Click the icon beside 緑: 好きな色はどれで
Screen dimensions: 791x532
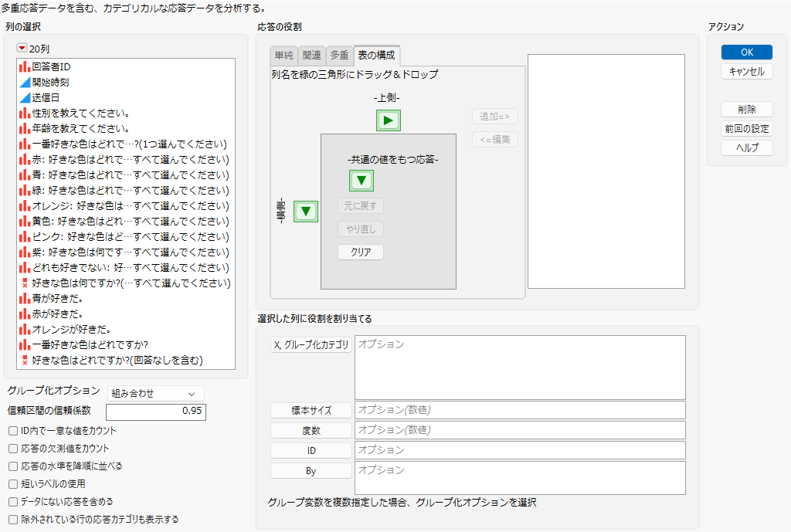pos(25,191)
